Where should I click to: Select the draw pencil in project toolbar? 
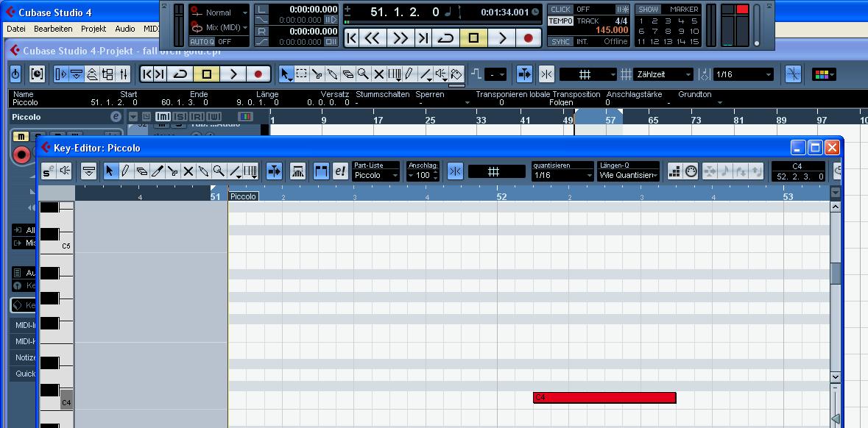(409, 74)
